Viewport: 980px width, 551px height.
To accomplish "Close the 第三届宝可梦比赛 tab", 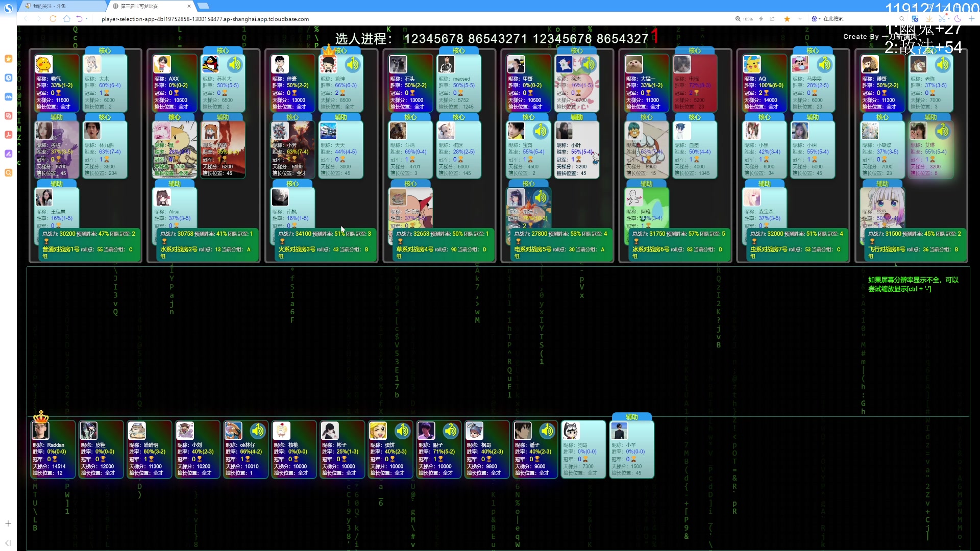I will pos(189,6).
